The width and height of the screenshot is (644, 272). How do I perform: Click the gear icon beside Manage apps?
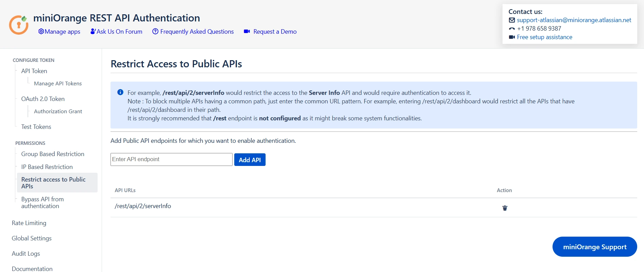41,31
